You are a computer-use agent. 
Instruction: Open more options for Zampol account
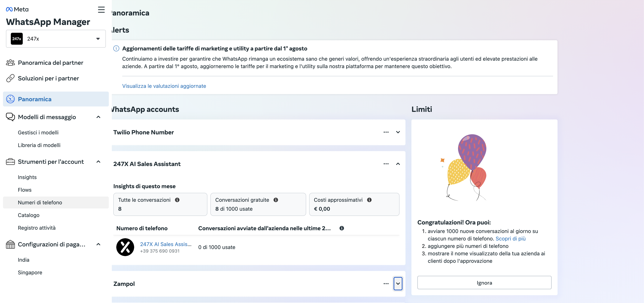point(386,283)
